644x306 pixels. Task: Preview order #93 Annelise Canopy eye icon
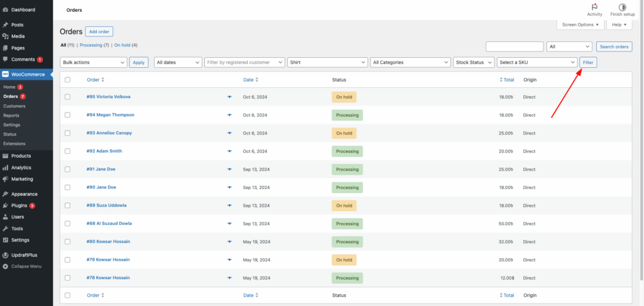(230, 133)
